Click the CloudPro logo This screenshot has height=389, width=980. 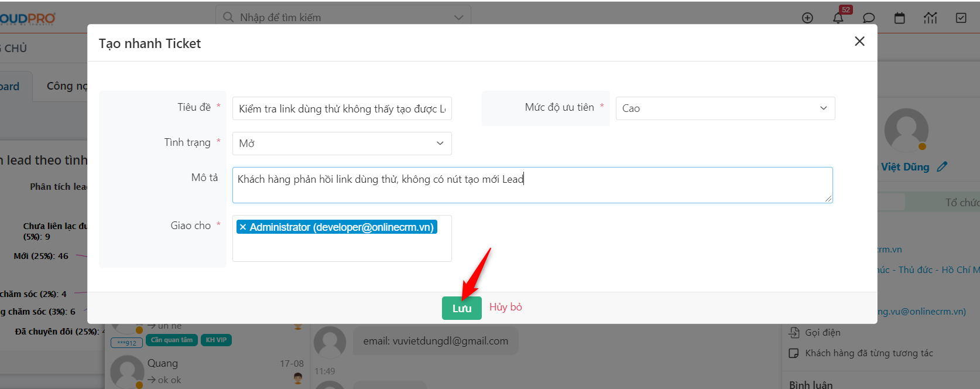pyautogui.click(x=28, y=18)
